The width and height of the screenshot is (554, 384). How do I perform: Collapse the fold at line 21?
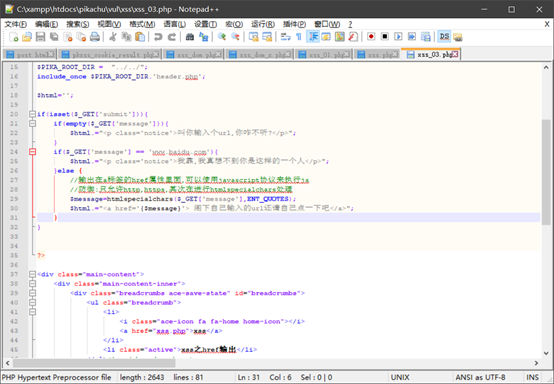(33, 124)
